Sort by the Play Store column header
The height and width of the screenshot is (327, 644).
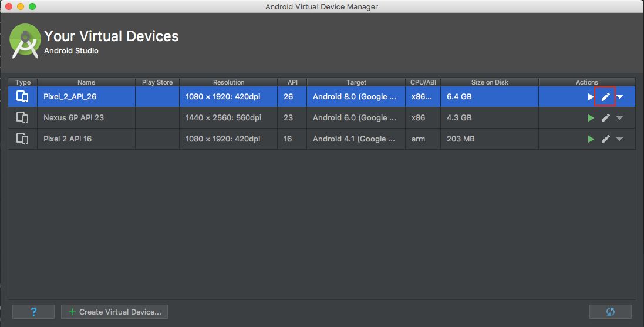pos(157,82)
